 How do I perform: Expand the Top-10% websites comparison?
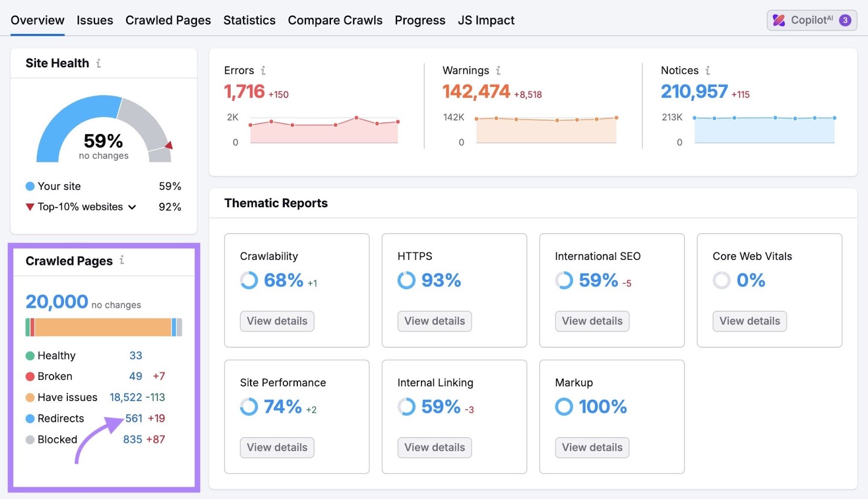(x=132, y=207)
